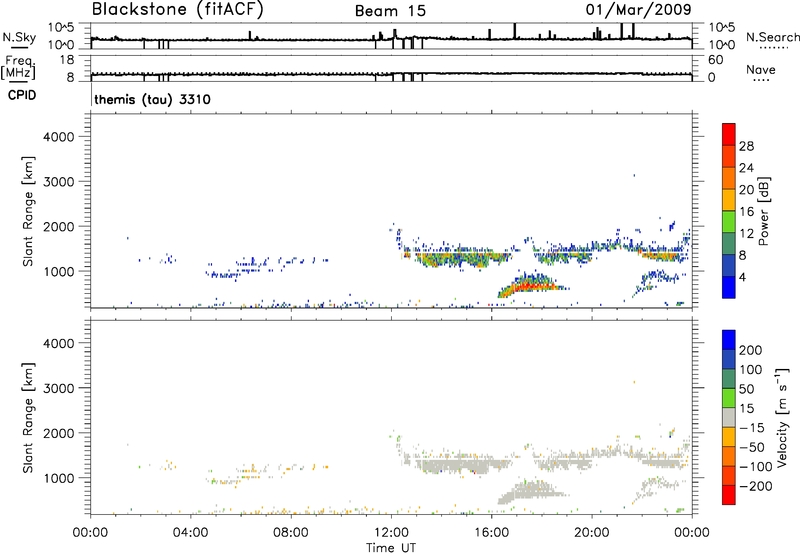Screen dimensions: 800x554
Task: Click the 1000 tick on velocity panel
Action: click(58, 478)
